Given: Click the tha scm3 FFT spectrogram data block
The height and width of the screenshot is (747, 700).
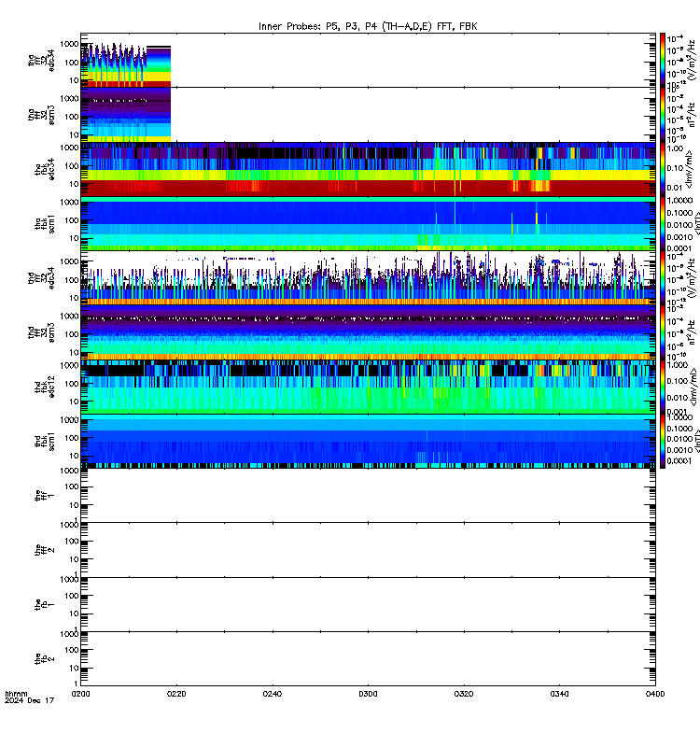Looking at the screenshot, I should (126, 115).
